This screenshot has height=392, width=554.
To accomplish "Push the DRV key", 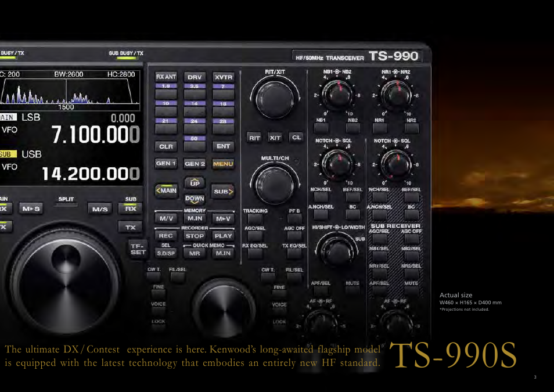I will 195,77.
